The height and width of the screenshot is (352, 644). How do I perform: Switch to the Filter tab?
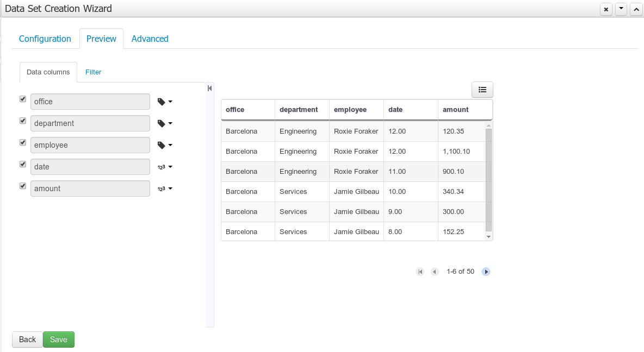(x=93, y=72)
